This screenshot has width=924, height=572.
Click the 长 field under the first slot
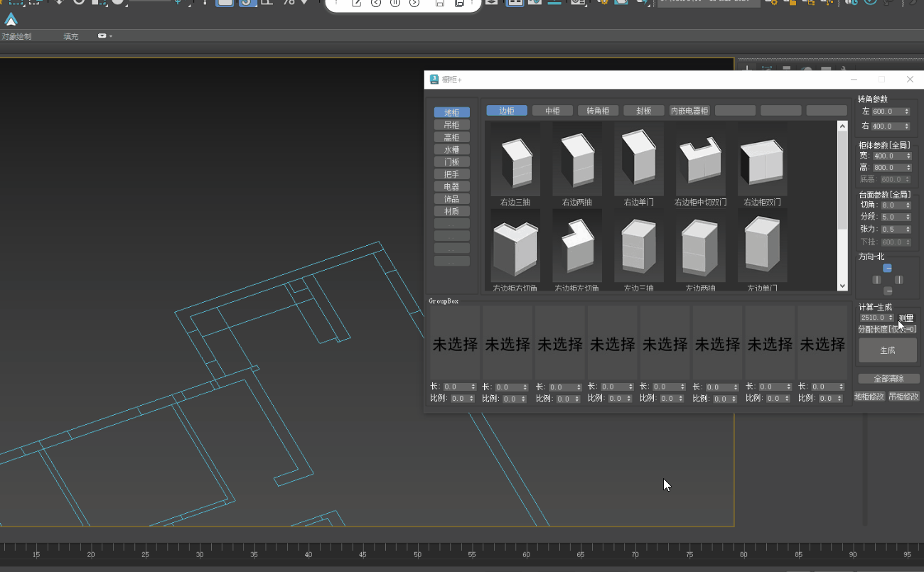coord(459,387)
